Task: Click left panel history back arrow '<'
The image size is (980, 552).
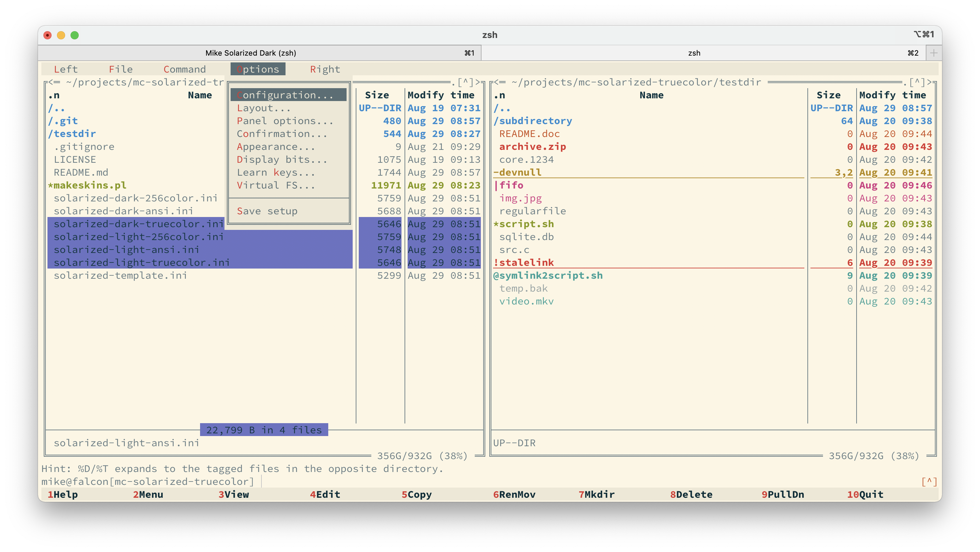Action: click(51, 82)
